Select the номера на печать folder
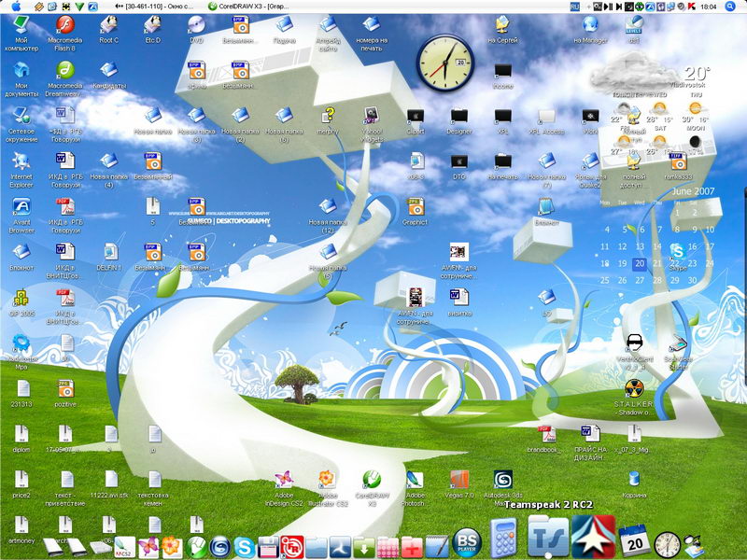 (x=371, y=33)
